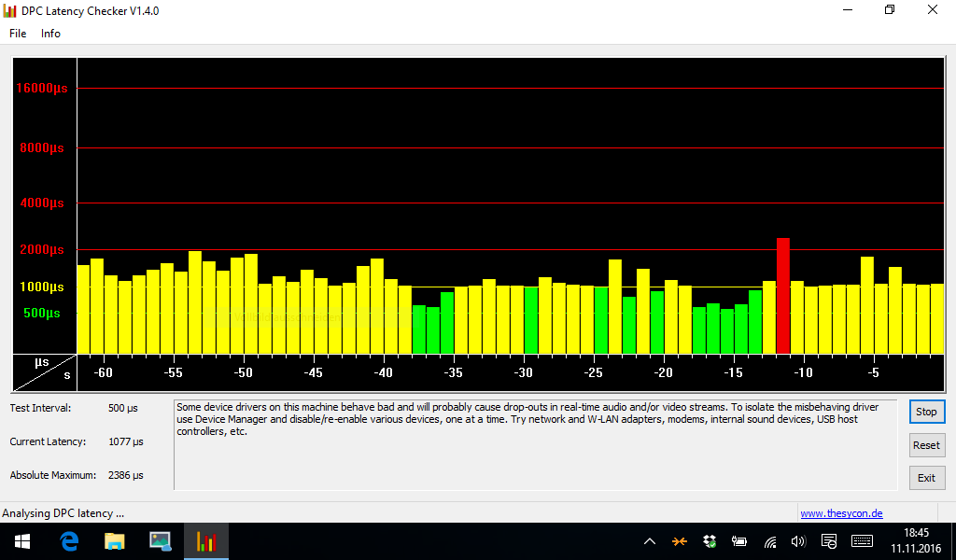Viewport: 956px width, 560px height.
Task: Click the Test Interval value 500 µs
Action: click(122, 408)
